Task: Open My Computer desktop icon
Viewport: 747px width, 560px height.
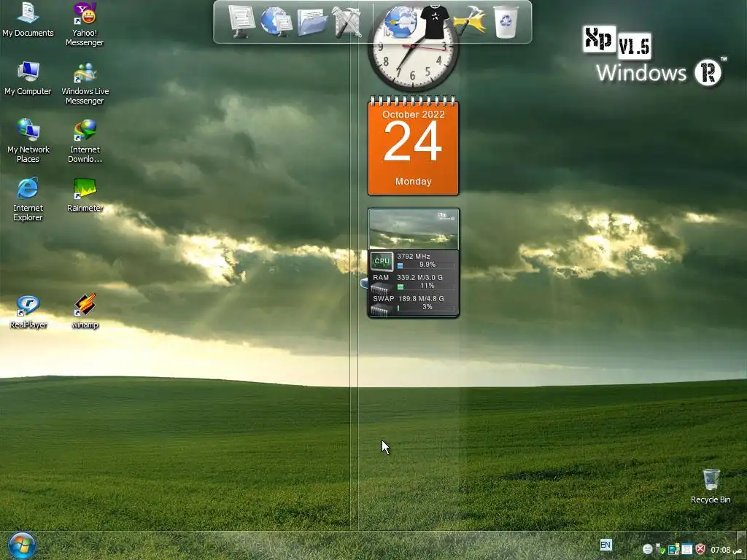Action: [x=28, y=79]
